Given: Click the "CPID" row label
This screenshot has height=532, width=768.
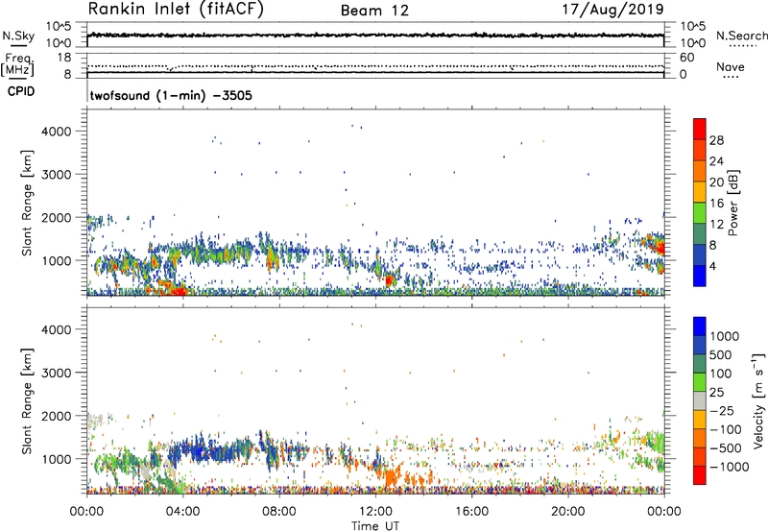Looking at the screenshot, I should tap(21, 91).
